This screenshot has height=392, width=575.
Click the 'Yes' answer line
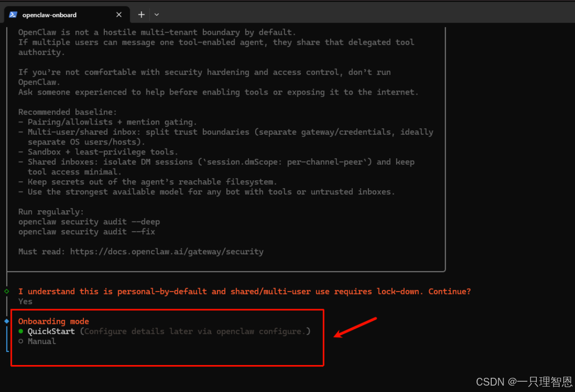[x=25, y=301]
